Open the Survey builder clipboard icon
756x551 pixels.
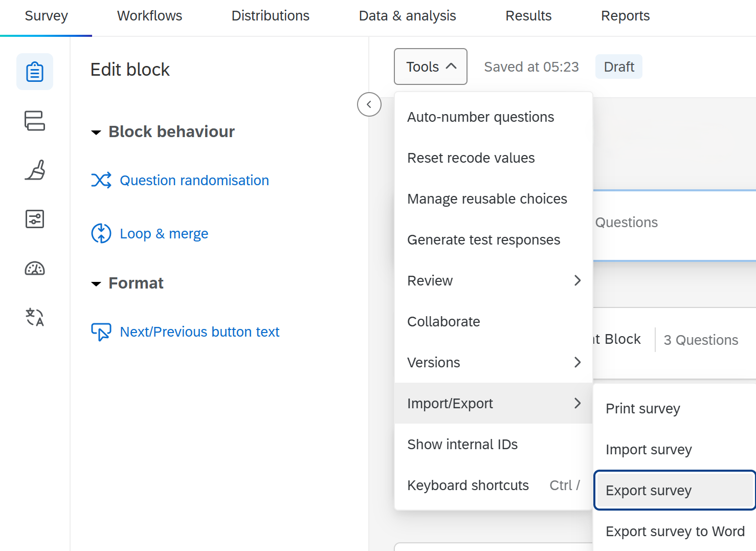click(35, 72)
